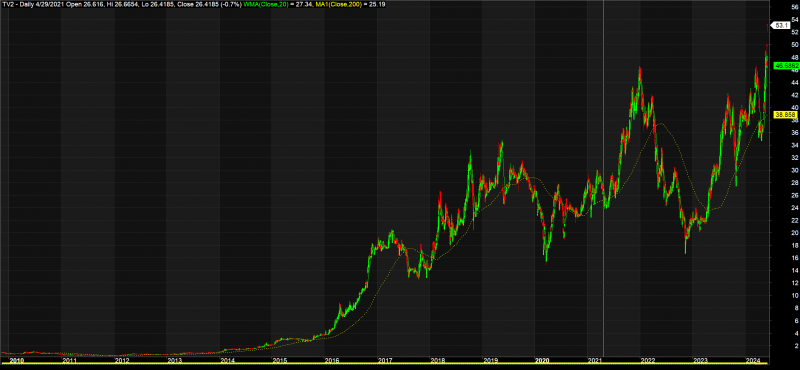The image size is (800, 370).
Task: Select the 2010 label on time axis
Action: (x=17, y=360)
